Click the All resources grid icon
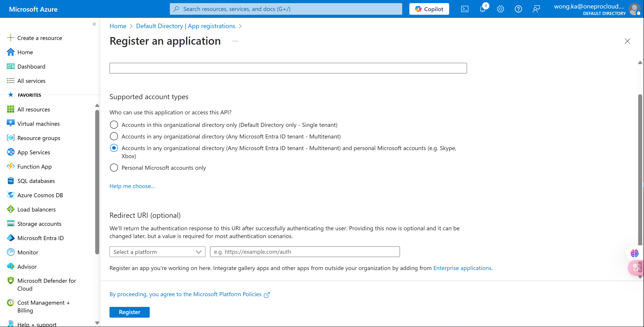 pos(11,109)
